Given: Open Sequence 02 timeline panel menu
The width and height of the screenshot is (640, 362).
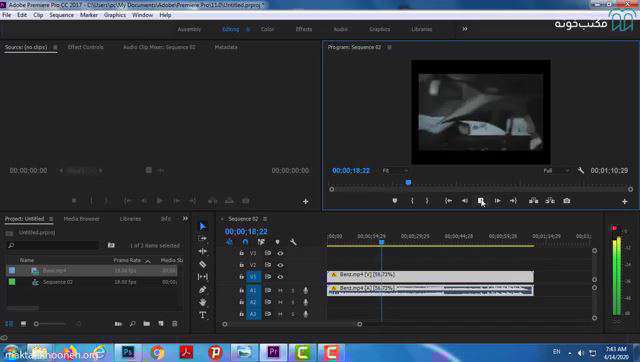Looking at the screenshot, I should pos(265,219).
